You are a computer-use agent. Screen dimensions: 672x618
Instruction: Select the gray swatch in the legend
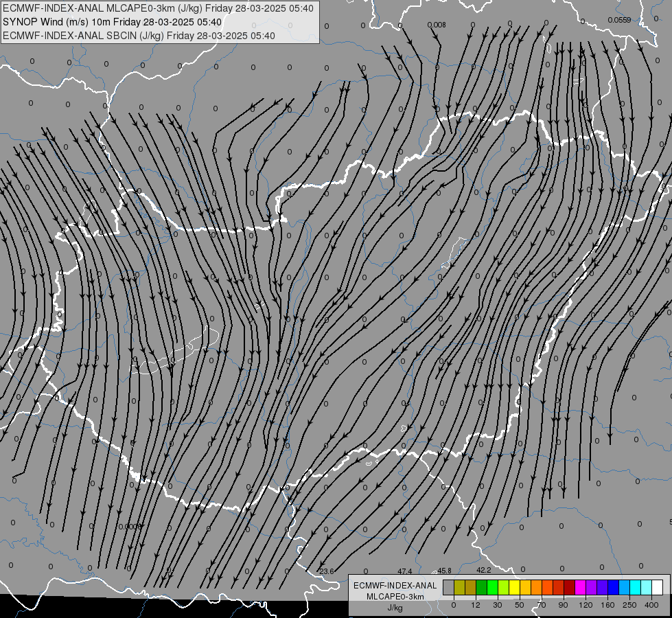(x=449, y=587)
